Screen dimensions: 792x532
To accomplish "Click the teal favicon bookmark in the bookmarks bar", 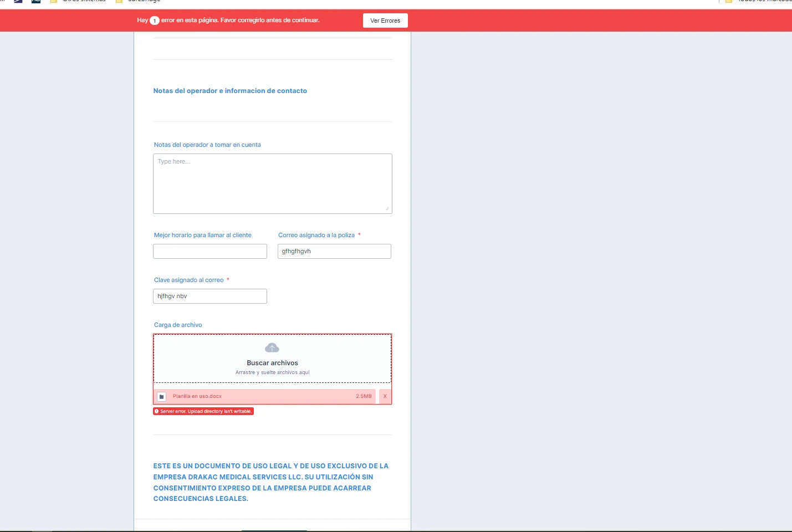I will 35,2.
